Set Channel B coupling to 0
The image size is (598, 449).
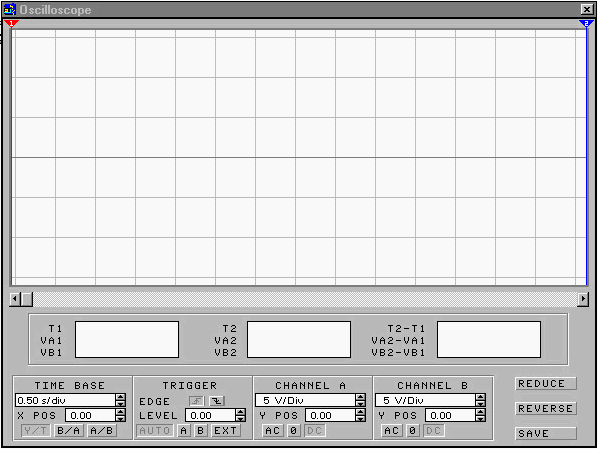pyautogui.click(x=412, y=431)
